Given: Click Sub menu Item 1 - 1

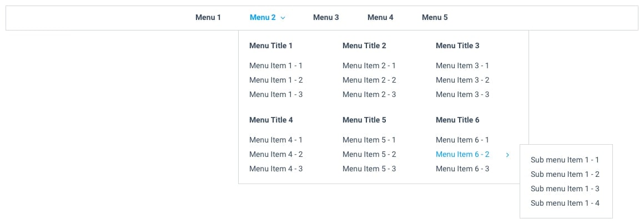Looking at the screenshot, I should pos(565,160).
